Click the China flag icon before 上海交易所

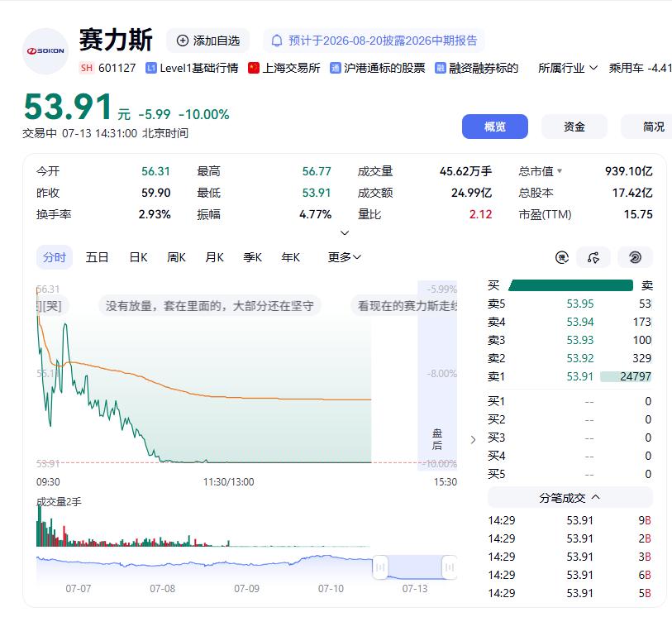254,68
